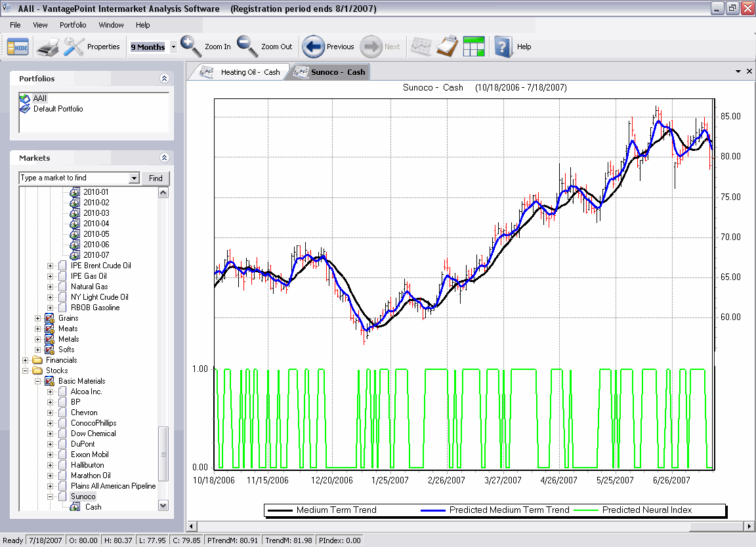Expand the Financials folder in the tree
Screen dimensions: 756x547
(26, 360)
